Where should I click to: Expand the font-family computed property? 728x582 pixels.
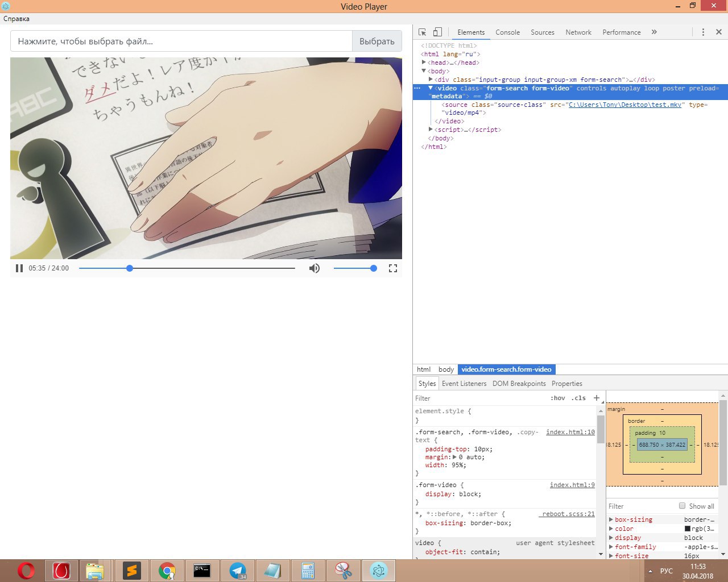point(611,547)
